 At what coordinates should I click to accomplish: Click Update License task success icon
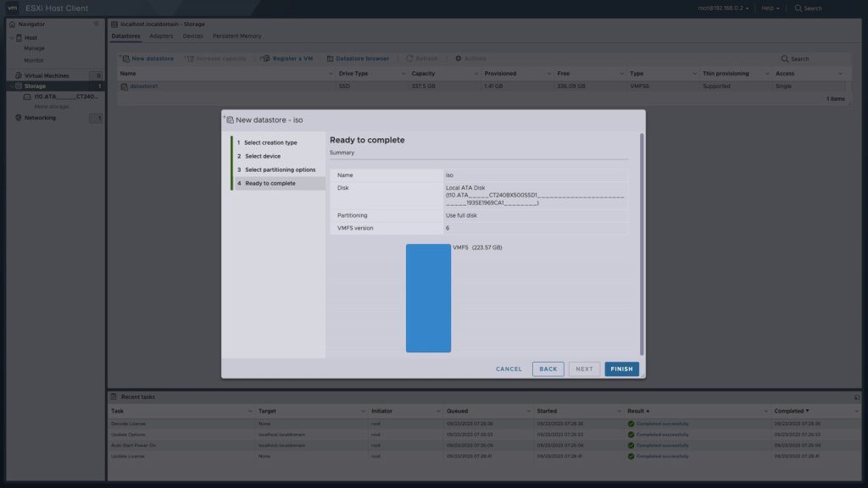631,457
